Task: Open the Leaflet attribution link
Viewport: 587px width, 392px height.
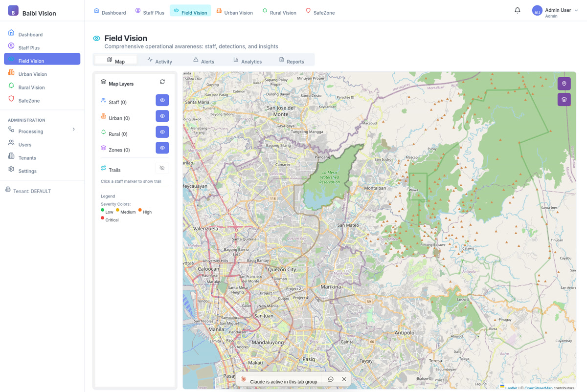Action: 511,388
